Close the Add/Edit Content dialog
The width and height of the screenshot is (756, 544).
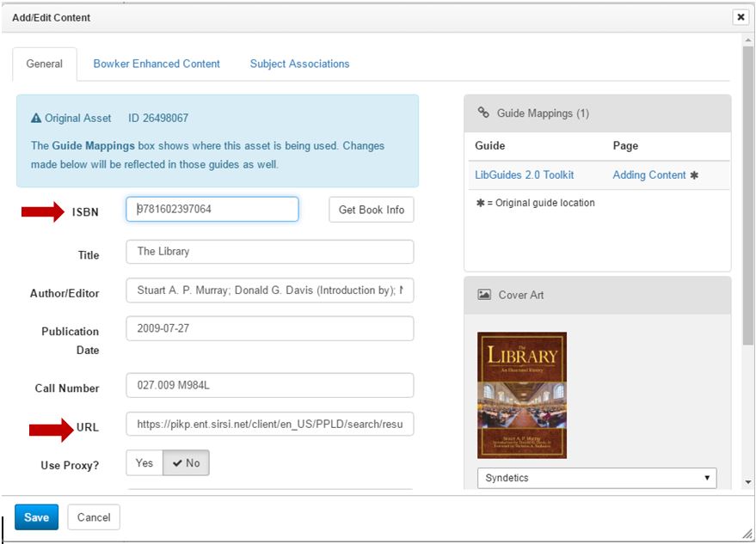[x=741, y=16]
